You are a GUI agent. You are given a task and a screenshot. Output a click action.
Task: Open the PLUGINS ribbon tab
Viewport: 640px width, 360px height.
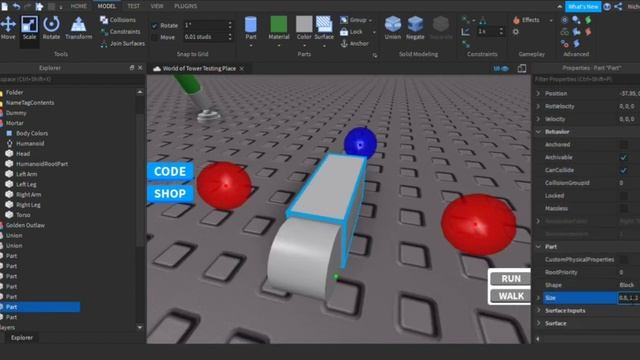point(185,6)
